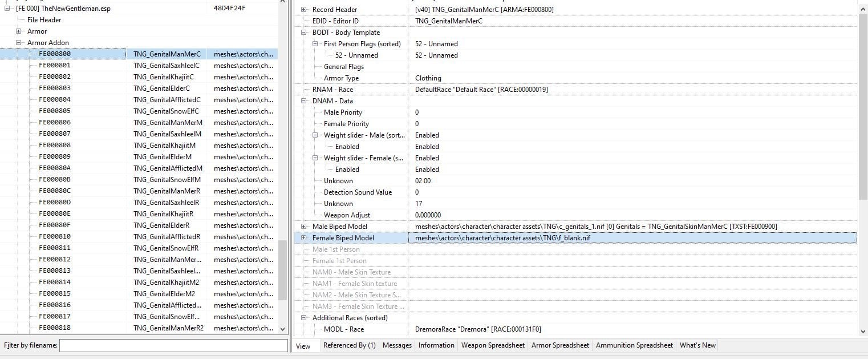Select record FE00080C TNG_GenitalManMerR
The image size is (868, 359).
coord(139,191)
